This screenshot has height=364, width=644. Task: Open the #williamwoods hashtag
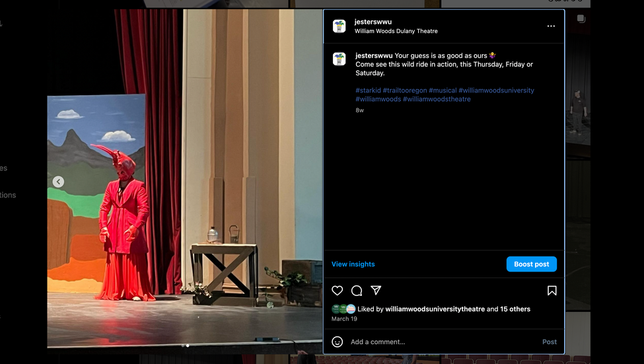(378, 99)
